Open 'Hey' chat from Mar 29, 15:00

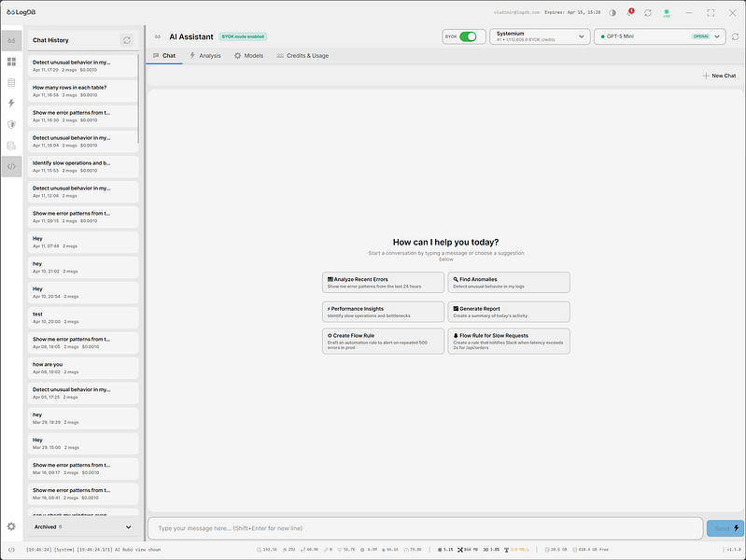[83, 444]
